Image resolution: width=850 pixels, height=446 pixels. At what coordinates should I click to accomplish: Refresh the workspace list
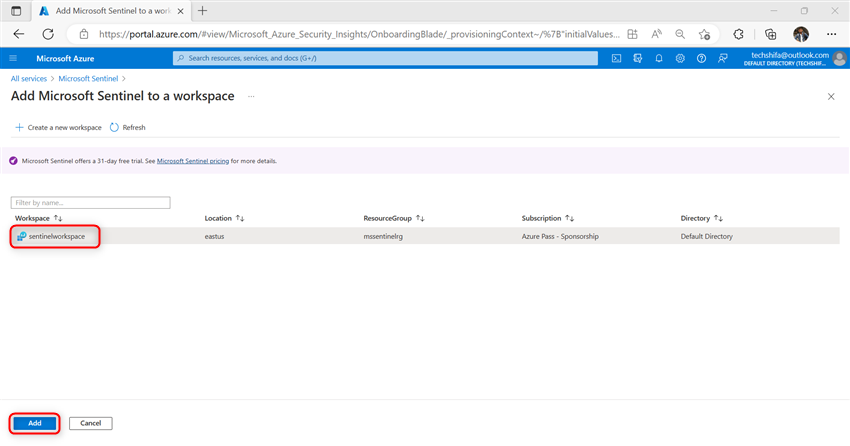128,127
